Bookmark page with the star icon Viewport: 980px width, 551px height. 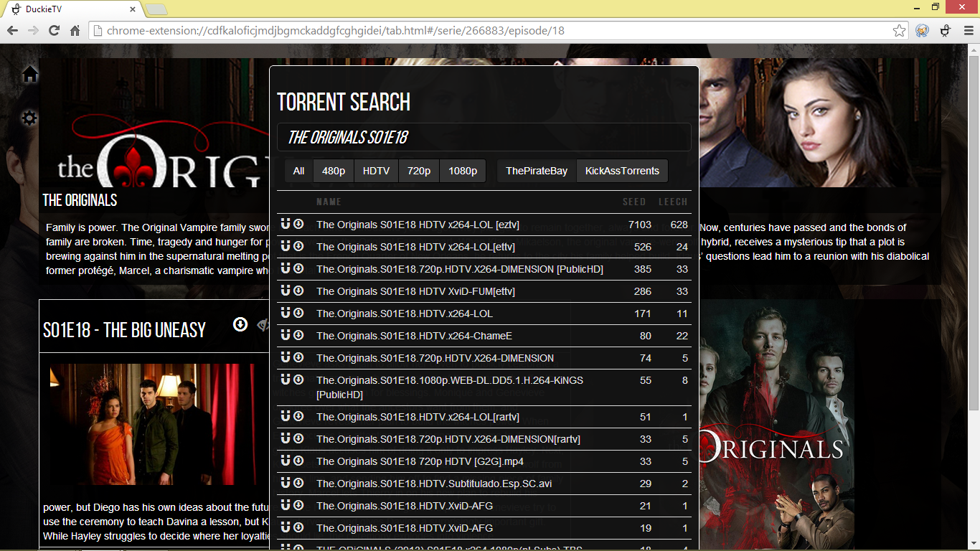pyautogui.click(x=899, y=31)
